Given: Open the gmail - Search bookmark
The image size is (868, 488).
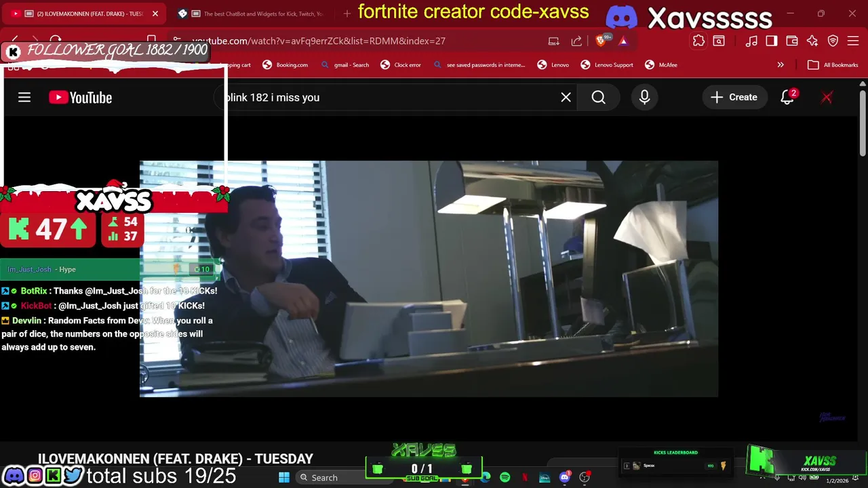Looking at the screenshot, I should [345, 65].
